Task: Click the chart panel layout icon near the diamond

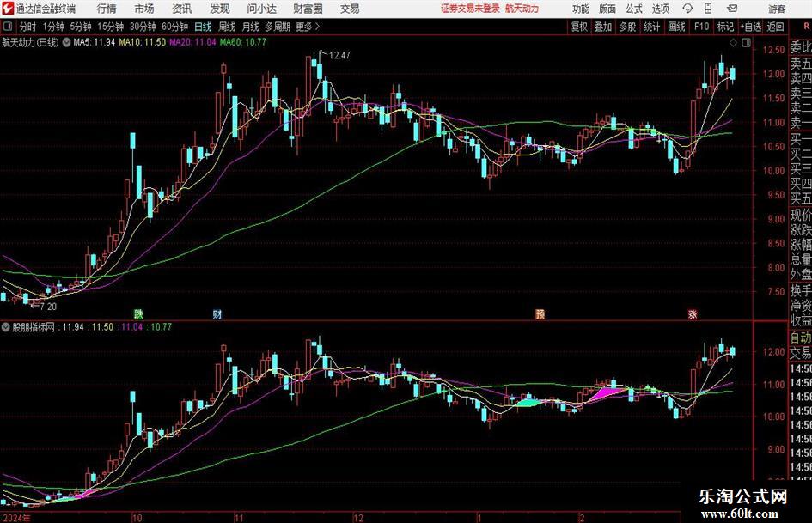Action: pos(746,43)
